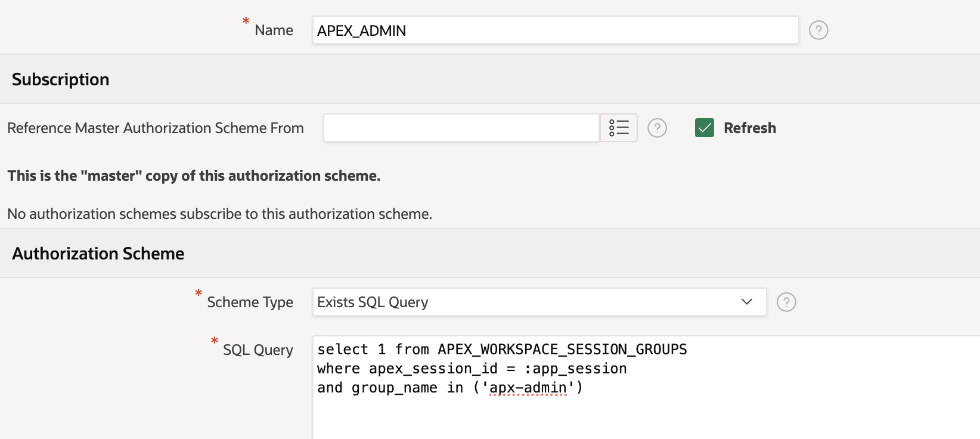The height and width of the screenshot is (439, 980).
Task: Show help for Scheme Type field
Action: tap(786, 302)
